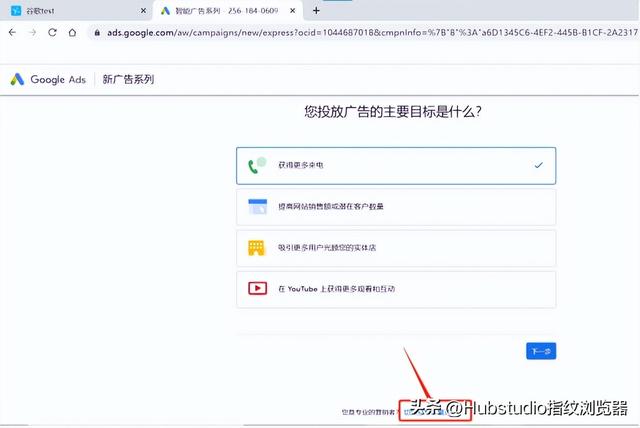Click the 您投放广告的主要目标是什么 heading

coord(393,111)
